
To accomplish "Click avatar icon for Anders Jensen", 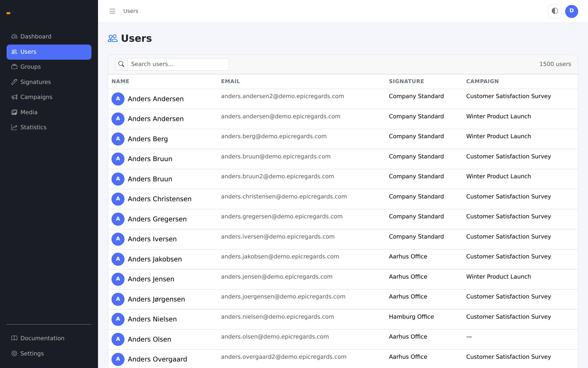I will [118, 279].
